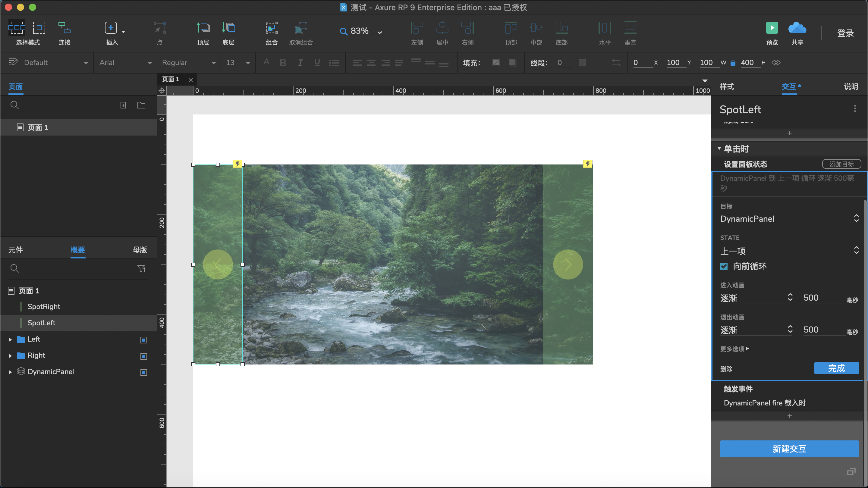This screenshot has width=868, height=488.
Task: Open the zoom level dropdown
Action: click(380, 32)
